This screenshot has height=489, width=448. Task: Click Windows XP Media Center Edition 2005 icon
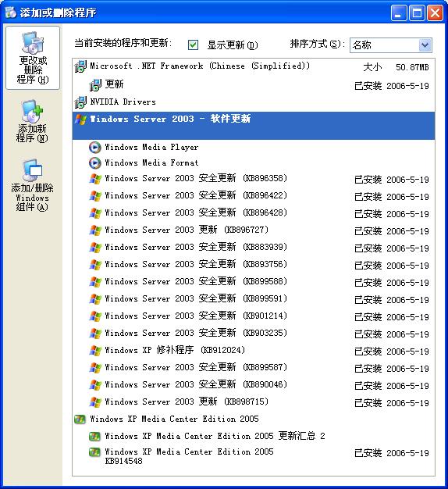point(80,419)
